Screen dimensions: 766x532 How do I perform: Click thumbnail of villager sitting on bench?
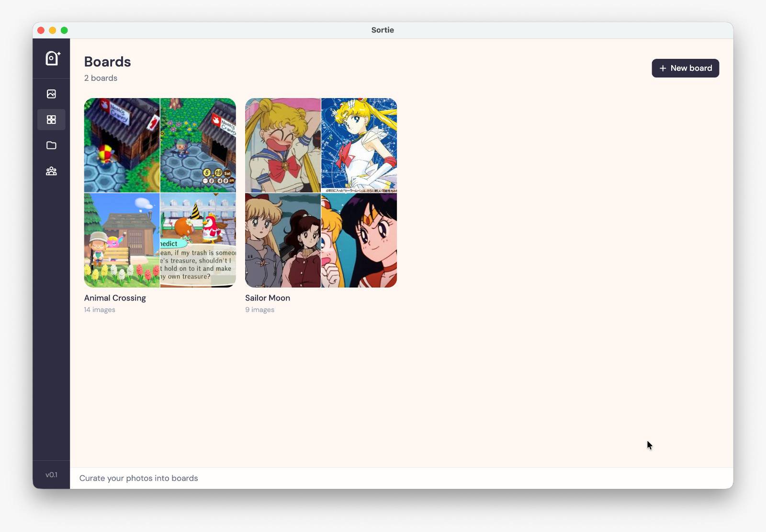coord(122,240)
